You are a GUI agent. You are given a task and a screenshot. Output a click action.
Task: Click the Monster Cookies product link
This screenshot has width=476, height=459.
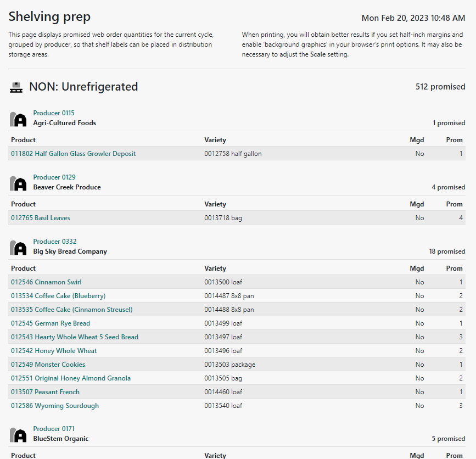coord(48,365)
